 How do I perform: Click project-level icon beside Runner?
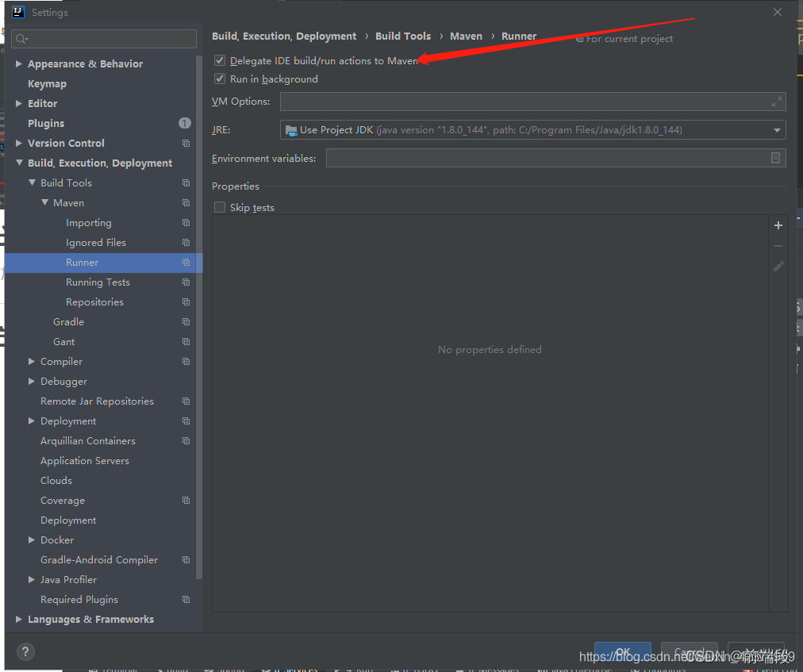click(x=186, y=263)
